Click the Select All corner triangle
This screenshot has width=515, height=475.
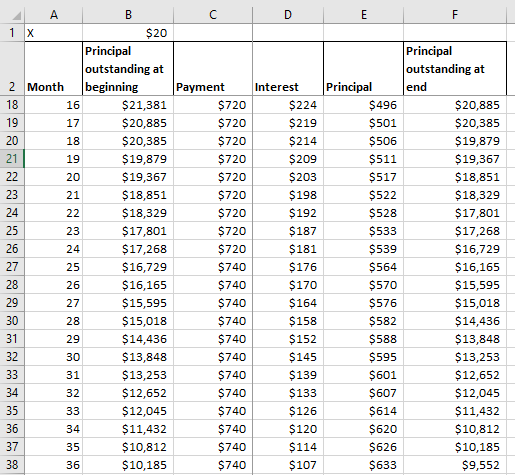pyautogui.click(x=16, y=15)
